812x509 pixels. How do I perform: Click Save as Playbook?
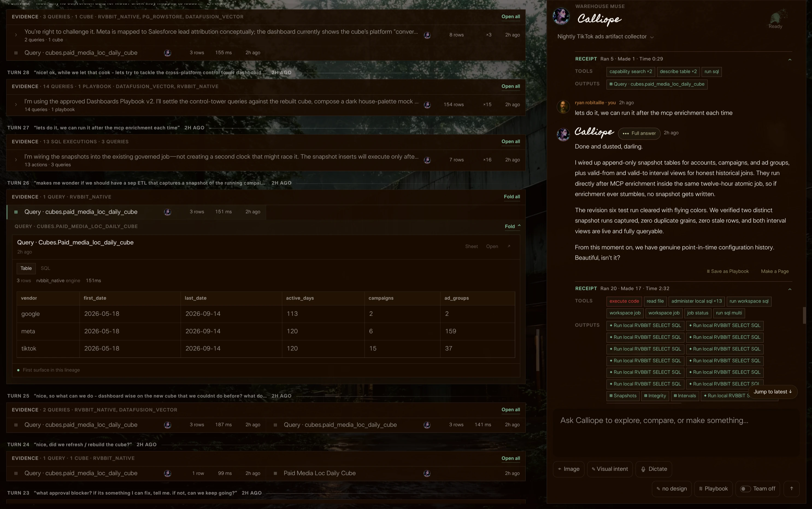(x=728, y=271)
